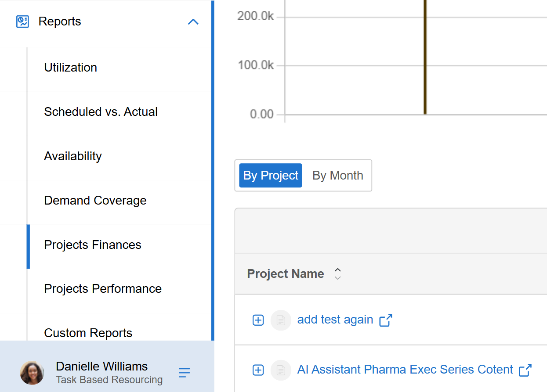The width and height of the screenshot is (547, 392).
Task: Open the Utilization report
Action: click(x=71, y=68)
